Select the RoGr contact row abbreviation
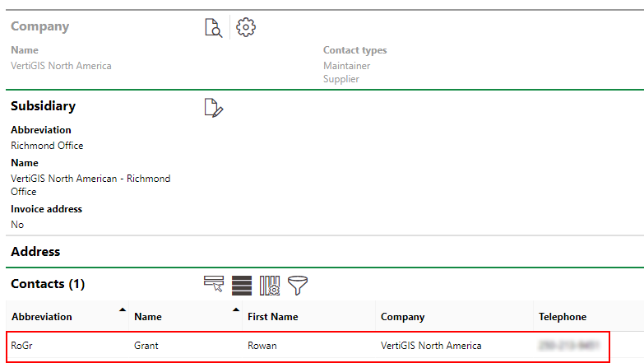 [23, 346]
